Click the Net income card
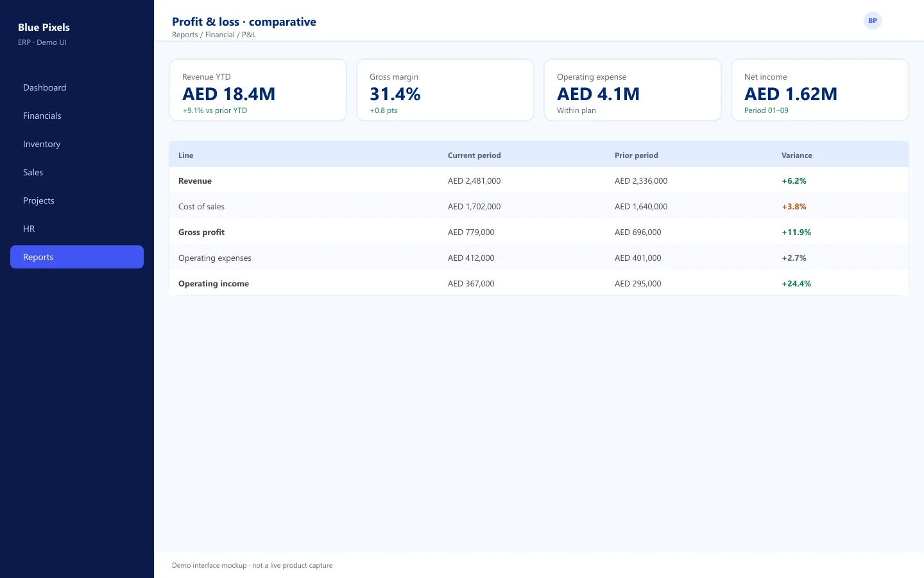This screenshot has height=578, width=924. click(x=820, y=90)
